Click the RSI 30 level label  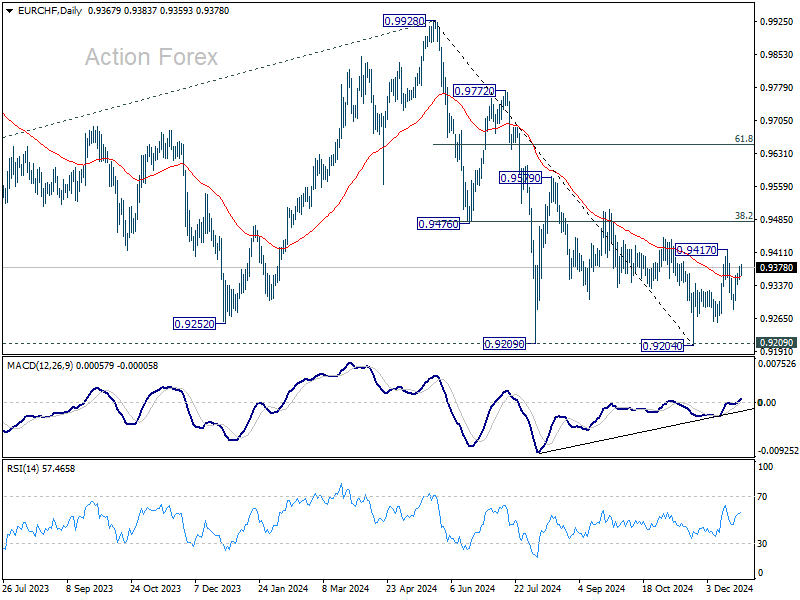click(762, 544)
